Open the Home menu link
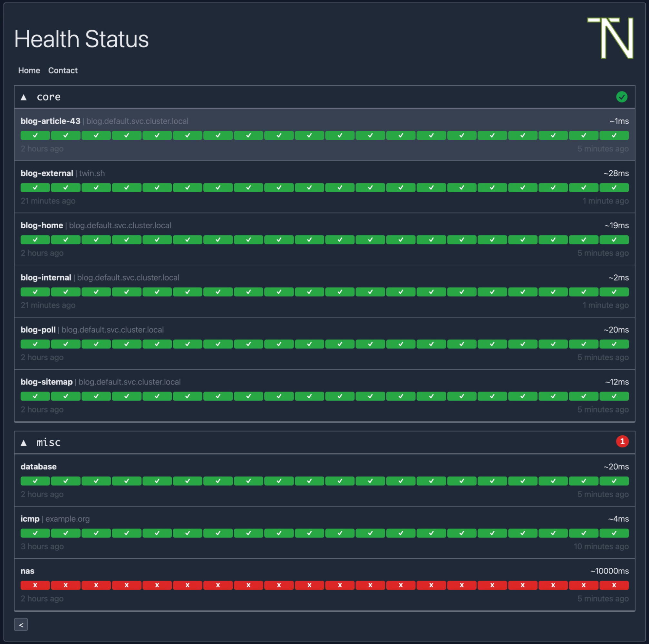 tap(29, 71)
